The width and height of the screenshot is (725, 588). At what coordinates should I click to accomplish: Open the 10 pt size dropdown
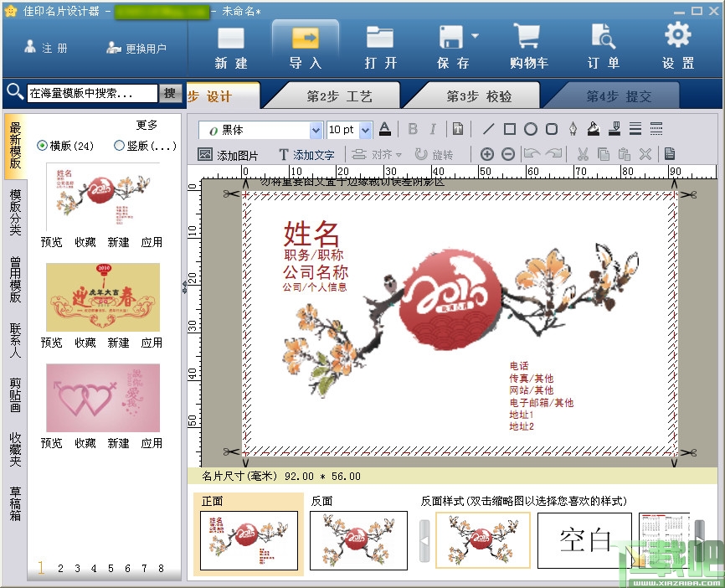(x=365, y=130)
